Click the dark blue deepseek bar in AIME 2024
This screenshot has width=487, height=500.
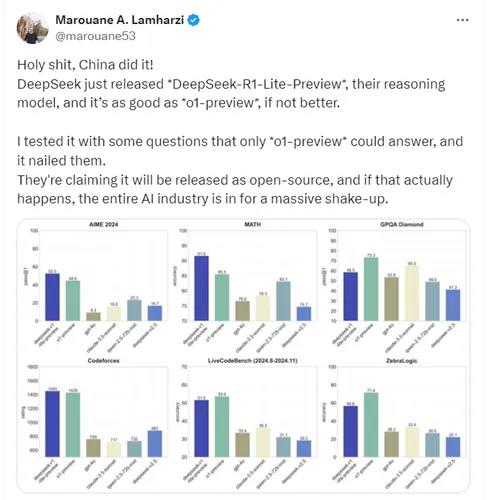[x=52, y=297]
